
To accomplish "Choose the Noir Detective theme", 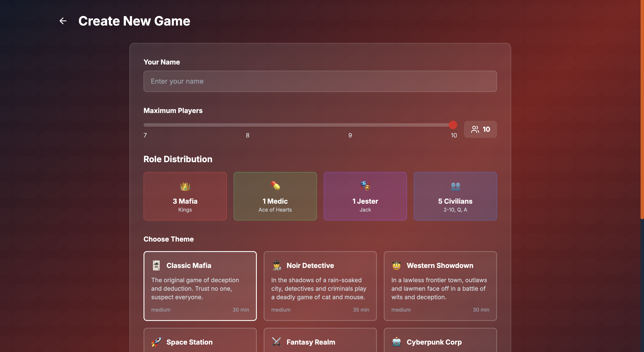I will pos(320,286).
